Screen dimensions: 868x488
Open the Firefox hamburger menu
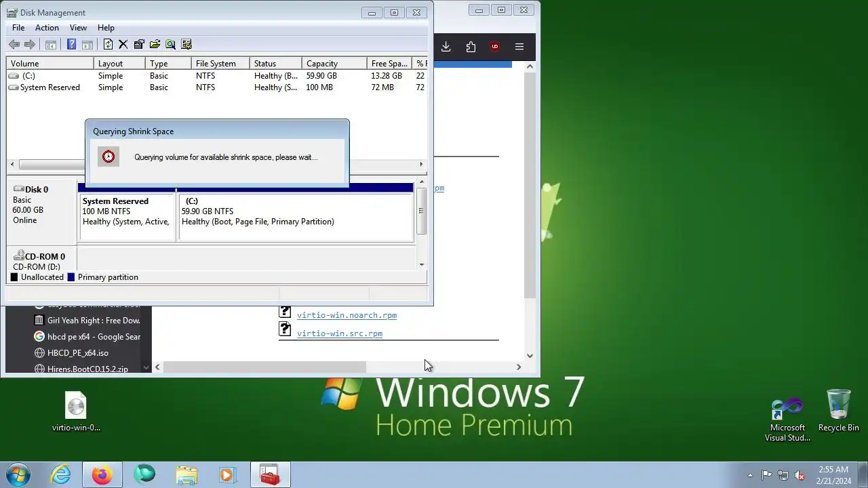(519, 47)
